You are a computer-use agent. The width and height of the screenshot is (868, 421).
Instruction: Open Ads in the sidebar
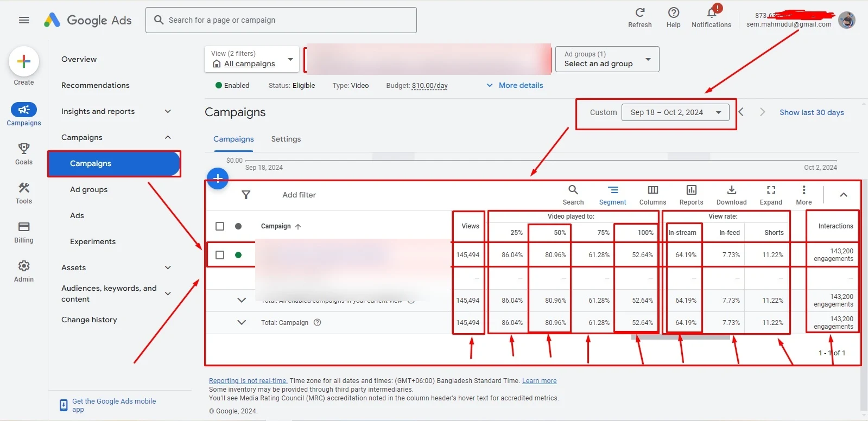coord(77,215)
